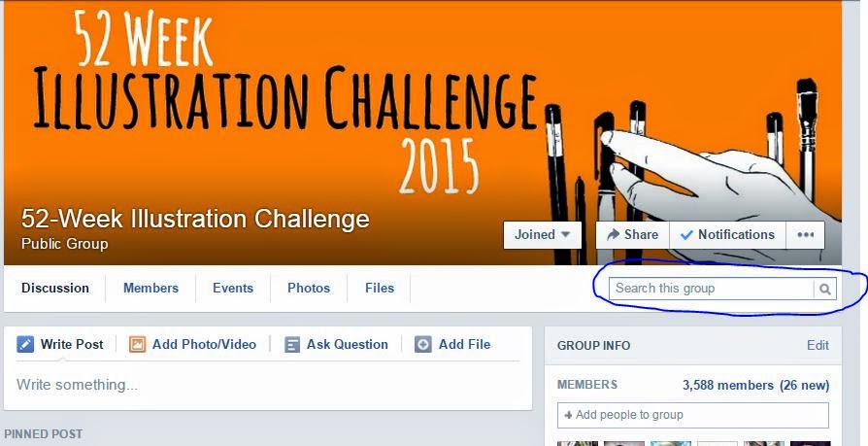Click the Add File plus icon
Image resolution: width=868 pixels, height=446 pixels.
click(423, 344)
